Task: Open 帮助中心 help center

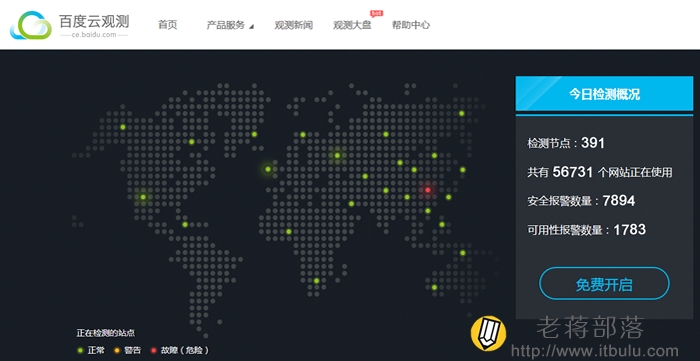Action: click(x=411, y=25)
